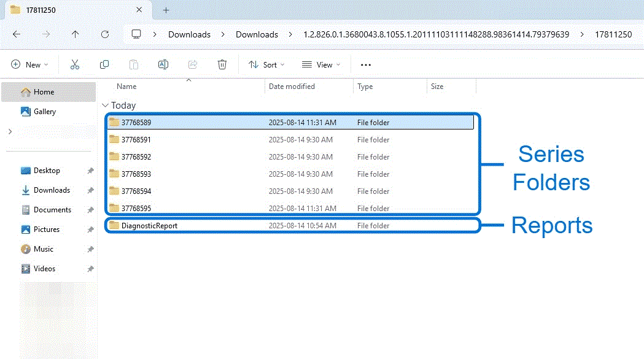This screenshot has height=359, width=644.
Task: Click the pin icon next to Downloads
Action: [x=90, y=190]
